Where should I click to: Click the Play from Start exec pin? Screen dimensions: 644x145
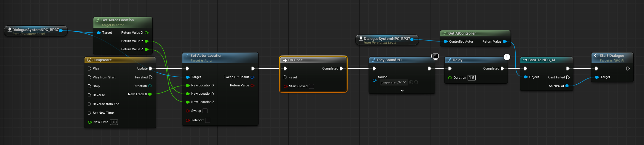pos(90,78)
